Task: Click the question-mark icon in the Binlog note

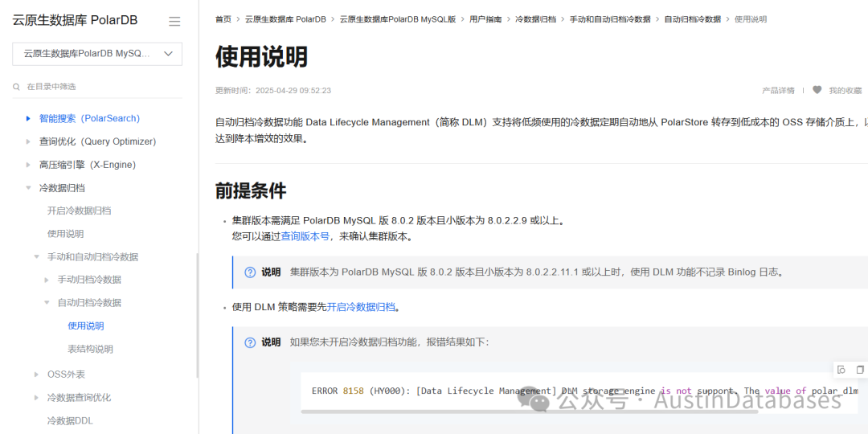Action: (250, 272)
